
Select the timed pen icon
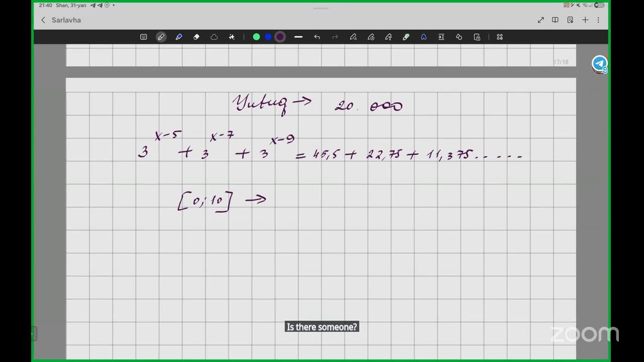(x=371, y=37)
